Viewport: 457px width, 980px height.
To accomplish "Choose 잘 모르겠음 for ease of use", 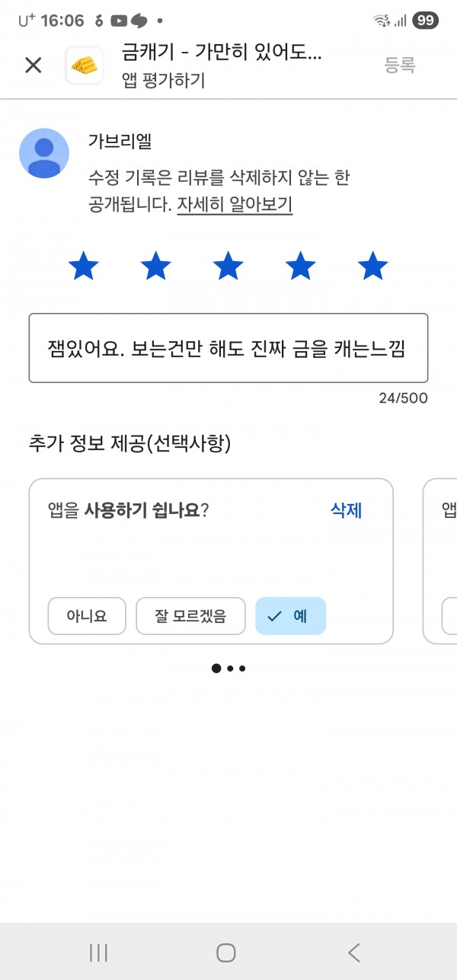I will 190,616.
